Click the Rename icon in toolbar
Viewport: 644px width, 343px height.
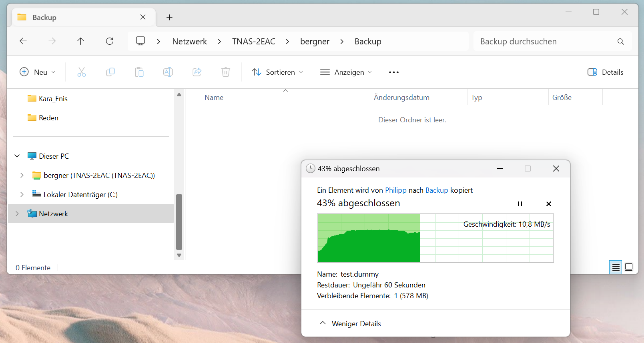[168, 72]
